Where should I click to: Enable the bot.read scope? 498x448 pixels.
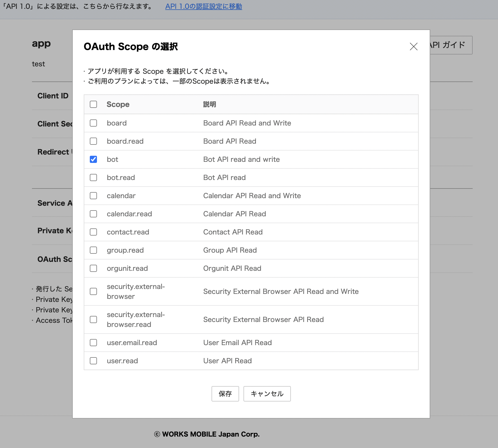coord(93,177)
